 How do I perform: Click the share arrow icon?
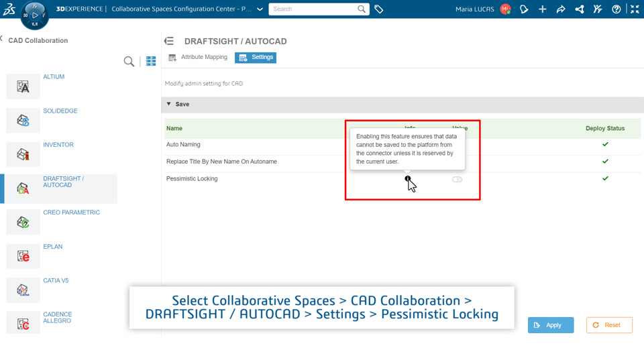pyautogui.click(x=561, y=9)
